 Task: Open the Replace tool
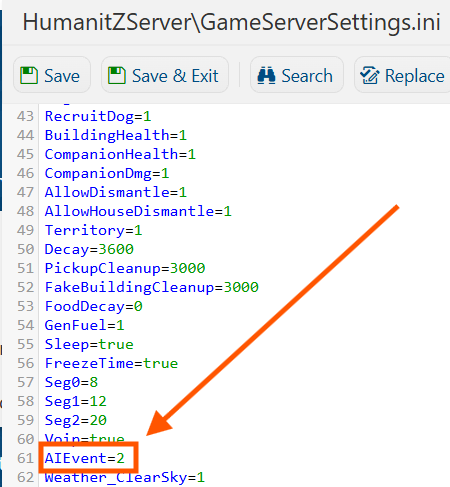point(402,75)
